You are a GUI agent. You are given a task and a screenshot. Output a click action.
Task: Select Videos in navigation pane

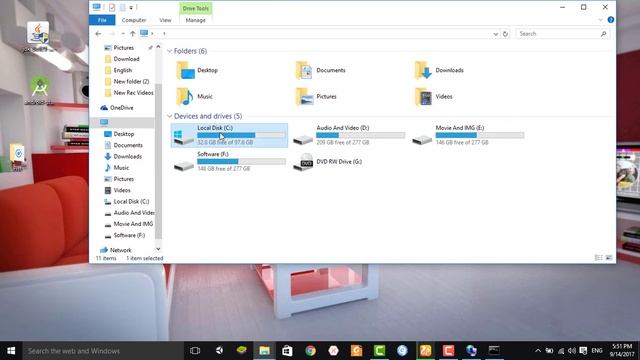[122, 190]
